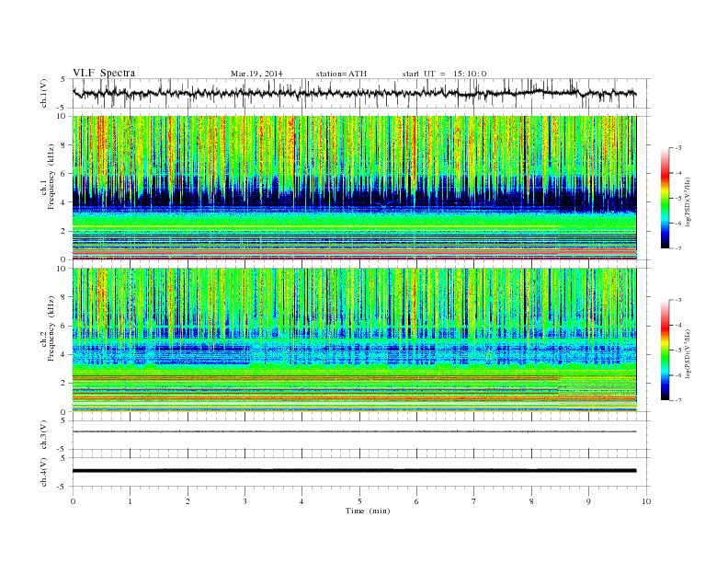728x563 pixels.
Task: Click the "station=ATH" header label
Action: 341,74
